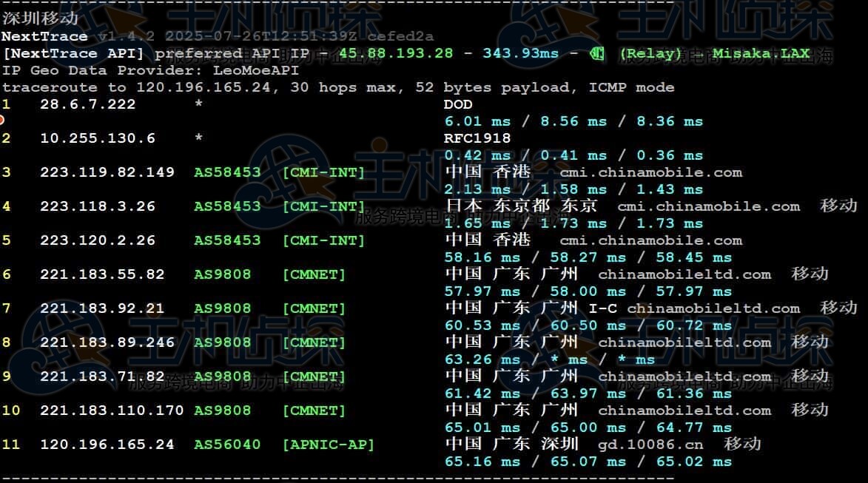The image size is (868, 483).
Task: Click the [CMI-INT] tag on hop 4
Action: click(x=323, y=206)
